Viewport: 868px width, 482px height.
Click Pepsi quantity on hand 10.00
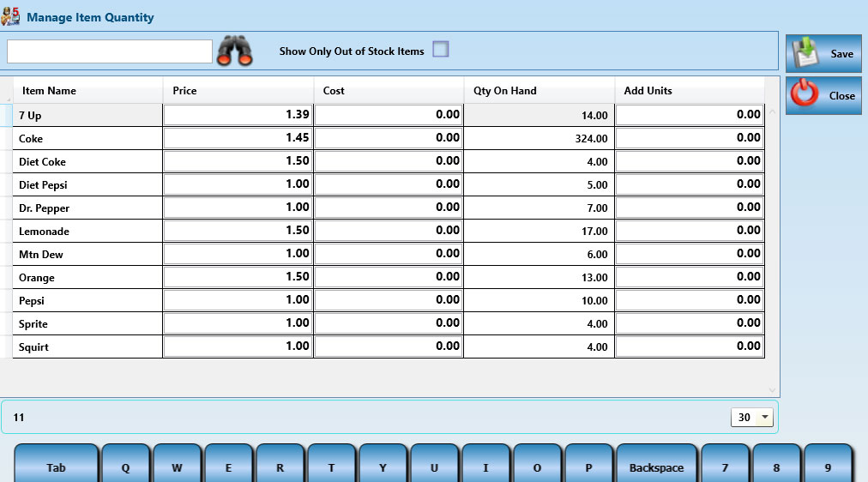pyautogui.click(x=594, y=301)
